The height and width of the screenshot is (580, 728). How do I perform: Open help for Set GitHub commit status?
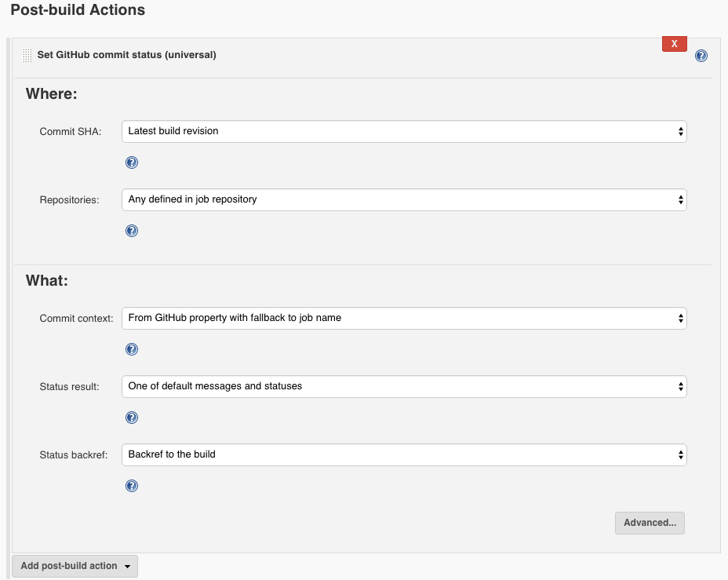[701, 56]
